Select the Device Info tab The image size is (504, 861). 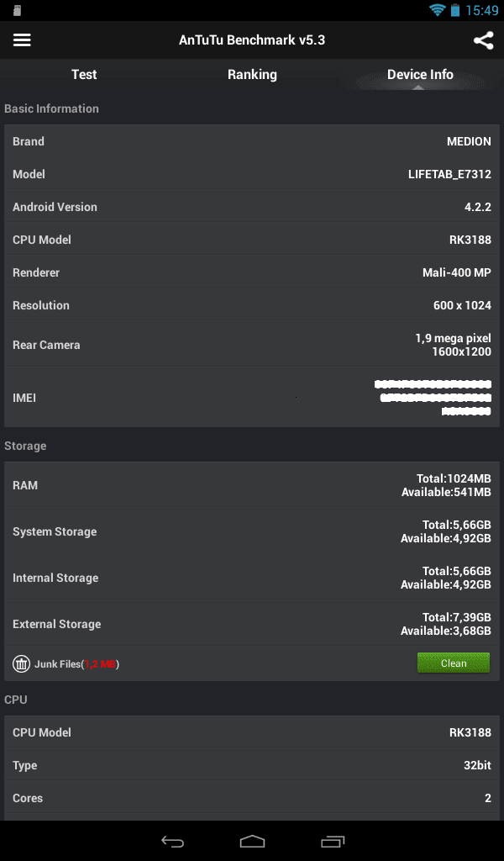420,75
